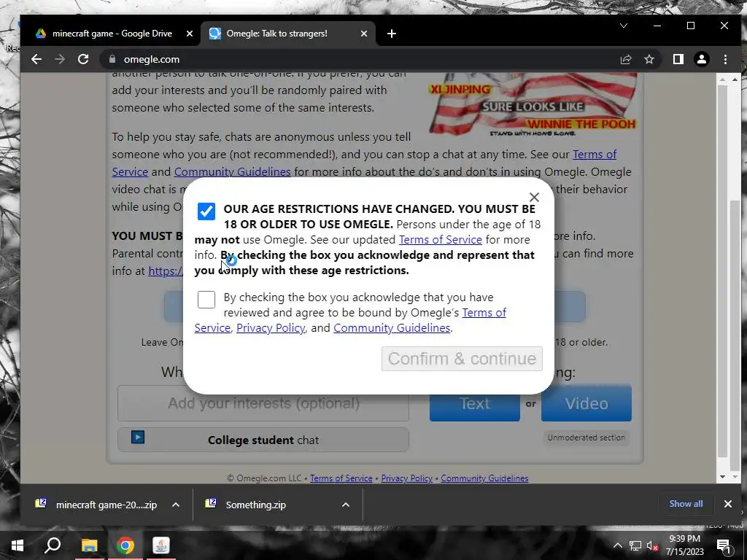Image resolution: width=747 pixels, height=560 pixels.
Task: Go forward to the next page
Action: [x=60, y=59]
